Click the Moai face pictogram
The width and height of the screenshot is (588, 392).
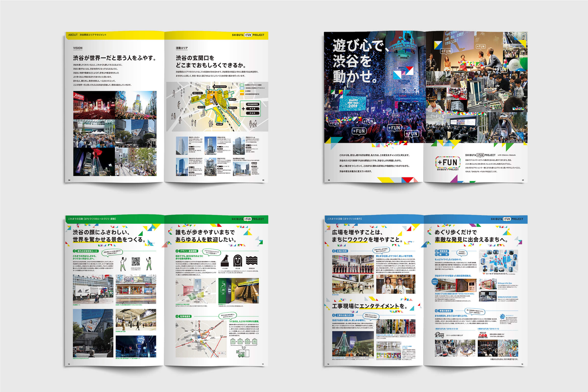coord(237,260)
